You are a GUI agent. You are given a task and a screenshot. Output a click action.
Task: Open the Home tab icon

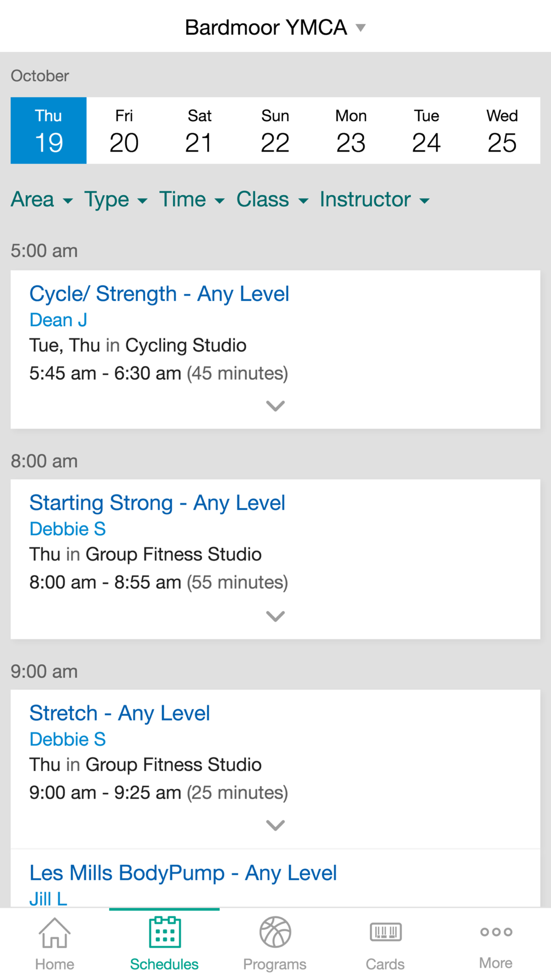55,933
